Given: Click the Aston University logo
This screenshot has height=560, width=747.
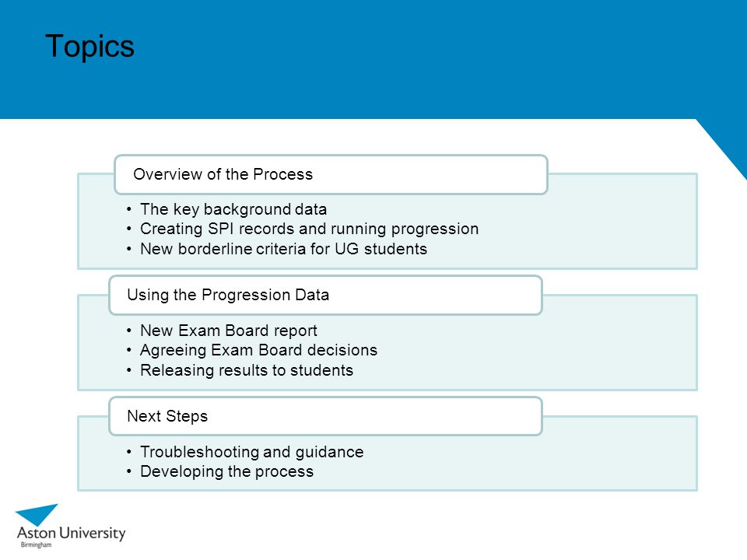Looking at the screenshot, I should pyautogui.click(x=71, y=527).
